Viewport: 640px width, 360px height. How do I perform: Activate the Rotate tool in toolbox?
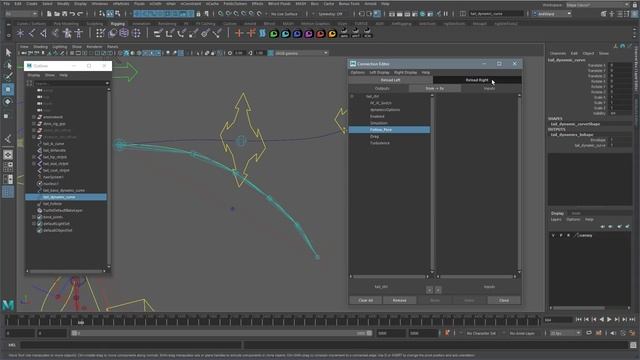(8, 102)
